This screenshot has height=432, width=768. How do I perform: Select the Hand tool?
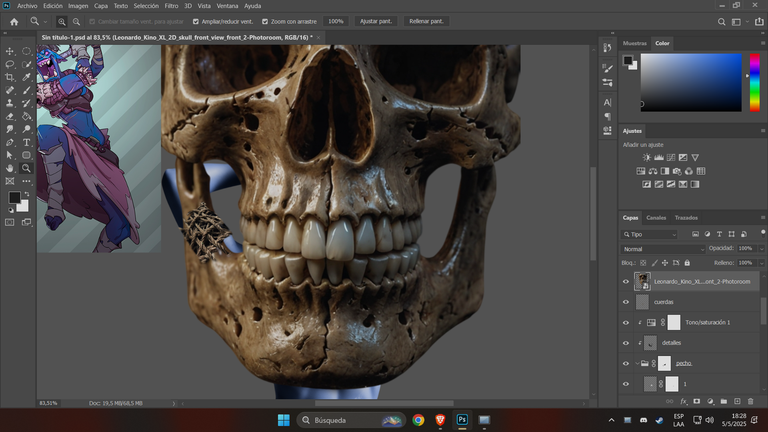click(x=9, y=168)
